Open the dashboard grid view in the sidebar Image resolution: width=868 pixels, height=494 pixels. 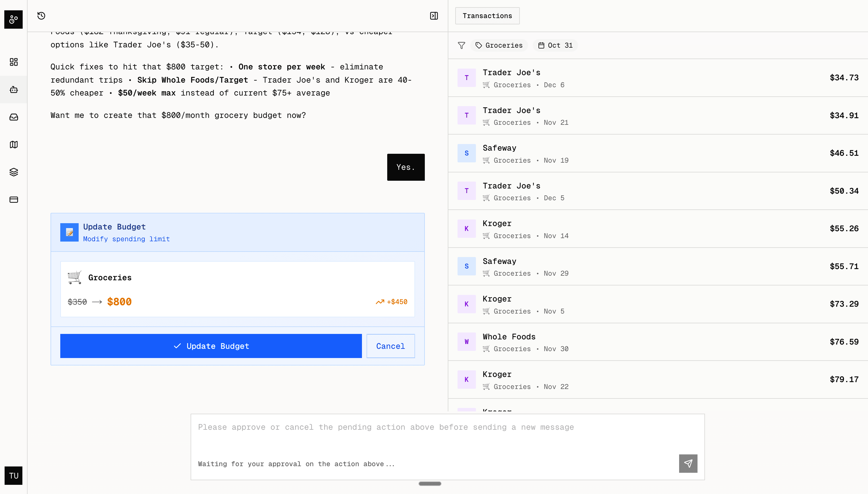(13, 62)
